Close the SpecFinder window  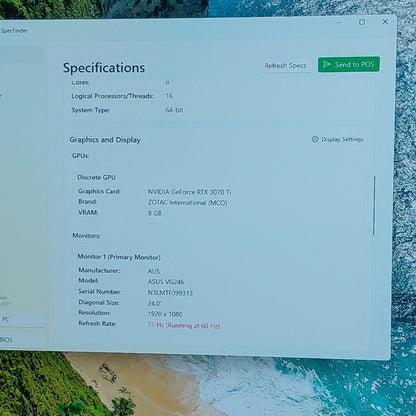(385, 21)
